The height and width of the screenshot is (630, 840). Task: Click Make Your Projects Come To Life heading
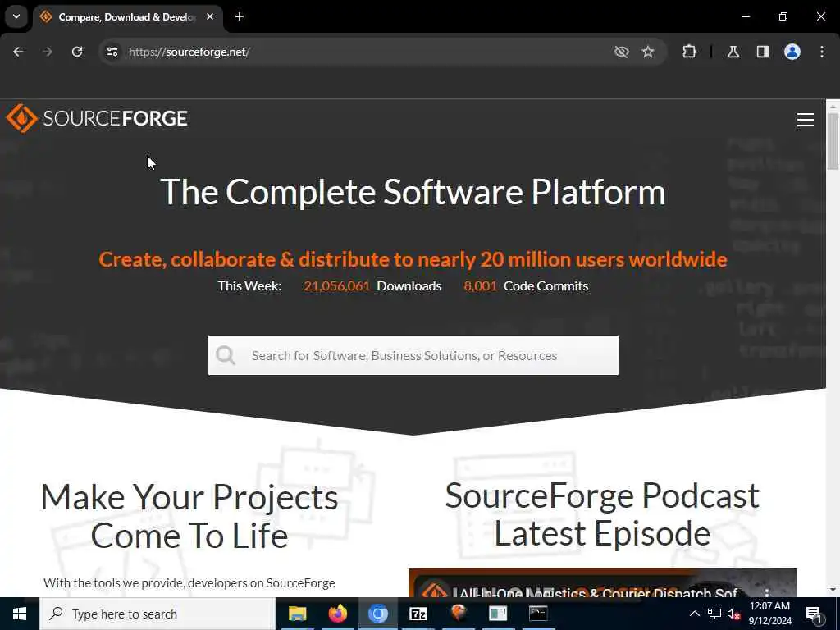(x=189, y=516)
